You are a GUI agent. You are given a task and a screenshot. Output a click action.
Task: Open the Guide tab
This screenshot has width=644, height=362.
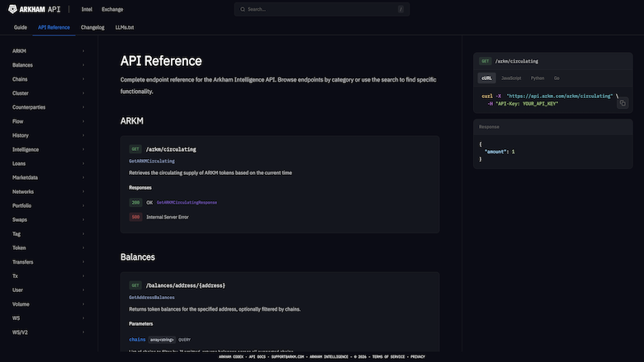click(20, 27)
